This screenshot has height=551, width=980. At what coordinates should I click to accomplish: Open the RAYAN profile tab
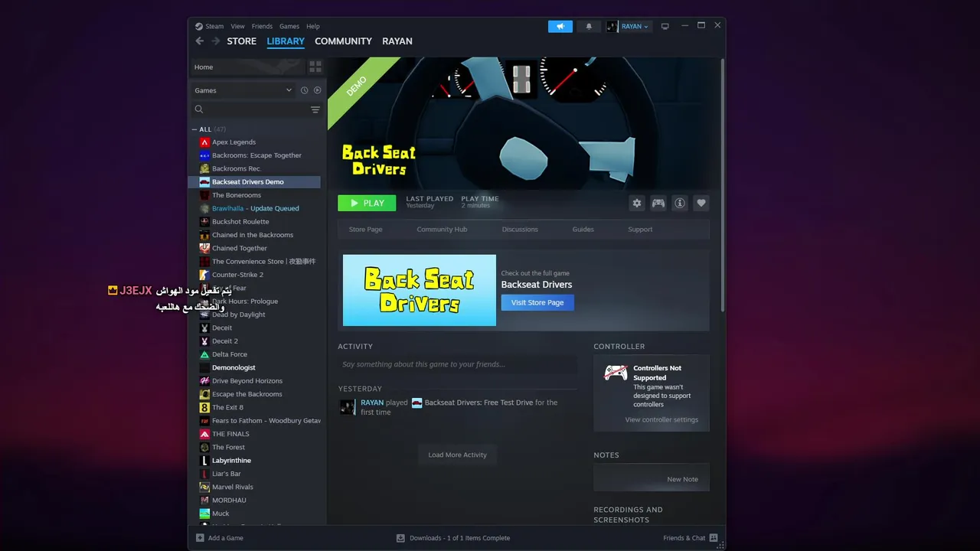(397, 41)
